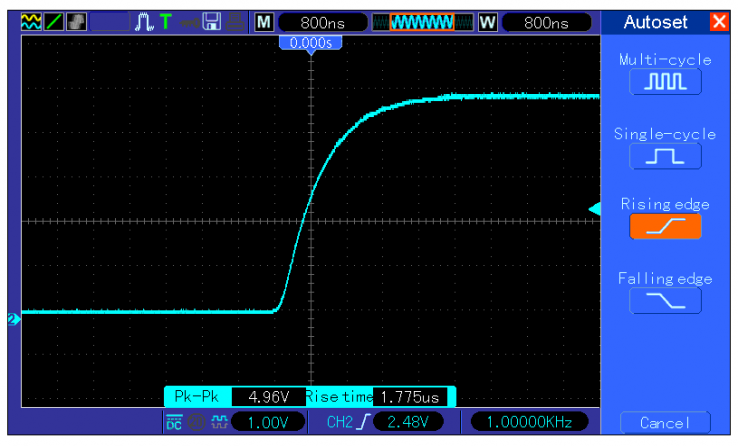
Task: Click the M main timebase icon
Action: click(x=263, y=21)
